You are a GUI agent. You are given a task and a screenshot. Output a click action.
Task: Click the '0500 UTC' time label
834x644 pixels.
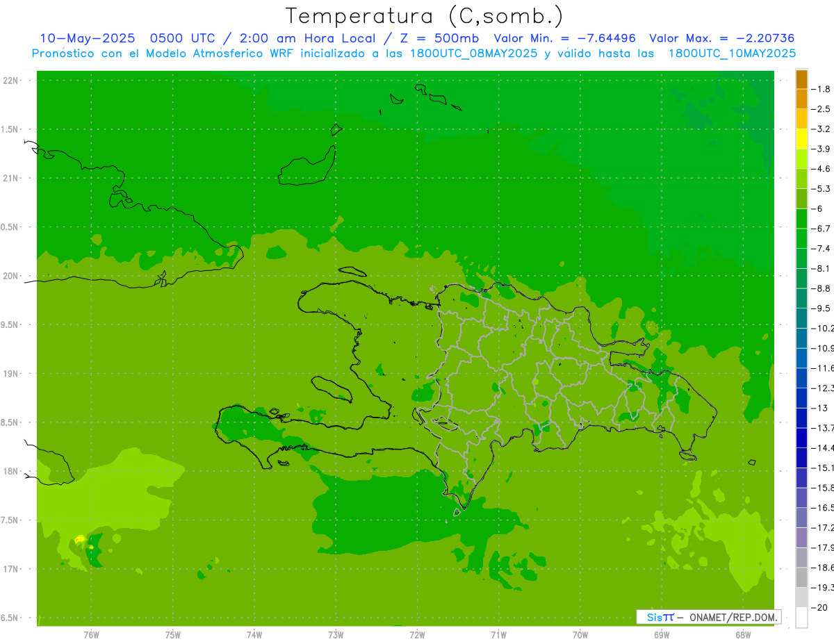pyautogui.click(x=183, y=39)
